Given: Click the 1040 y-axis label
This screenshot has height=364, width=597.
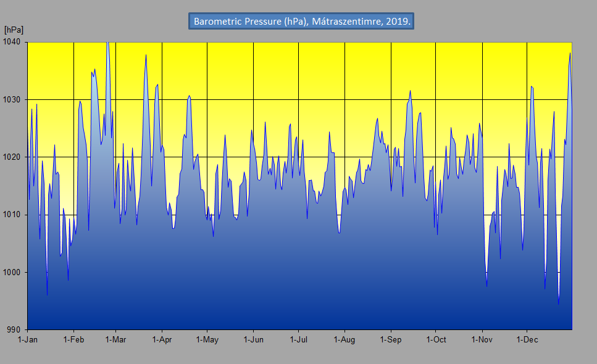Looking at the screenshot, I should pyautogui.click(x=12, y=42).
